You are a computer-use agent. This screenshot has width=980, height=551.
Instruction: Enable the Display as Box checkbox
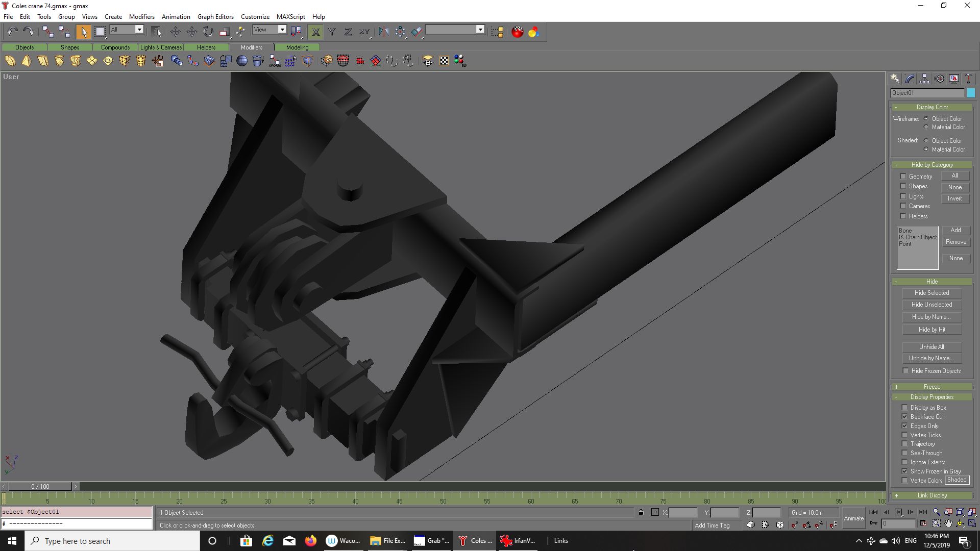[x=905, y=408]
